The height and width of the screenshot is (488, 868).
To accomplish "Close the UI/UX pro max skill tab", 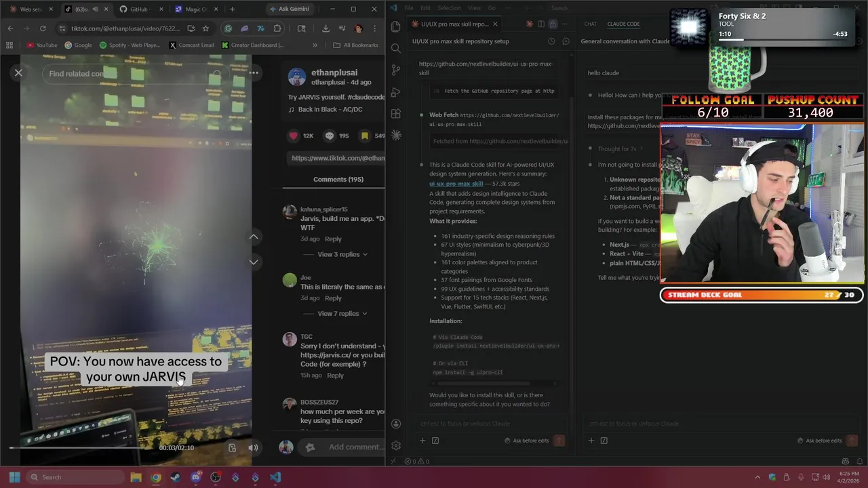I will point(495,24).
